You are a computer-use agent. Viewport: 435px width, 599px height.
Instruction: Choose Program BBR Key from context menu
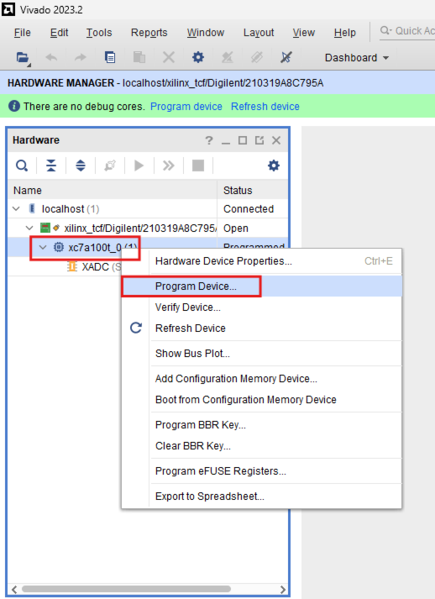point(262,425)
